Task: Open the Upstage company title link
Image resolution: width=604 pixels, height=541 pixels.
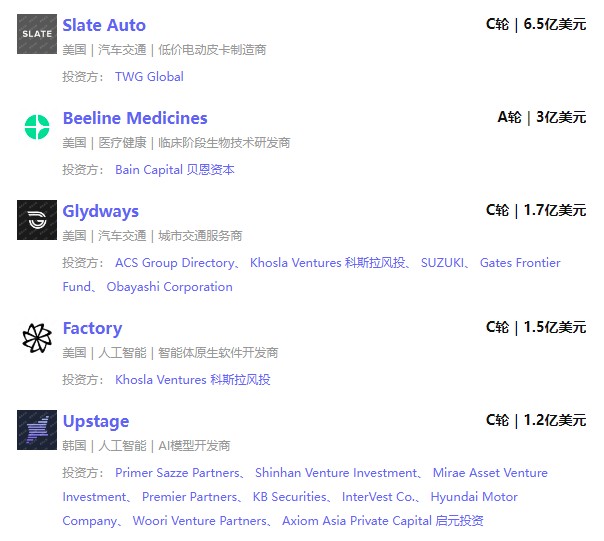Action: pos(96,421)
